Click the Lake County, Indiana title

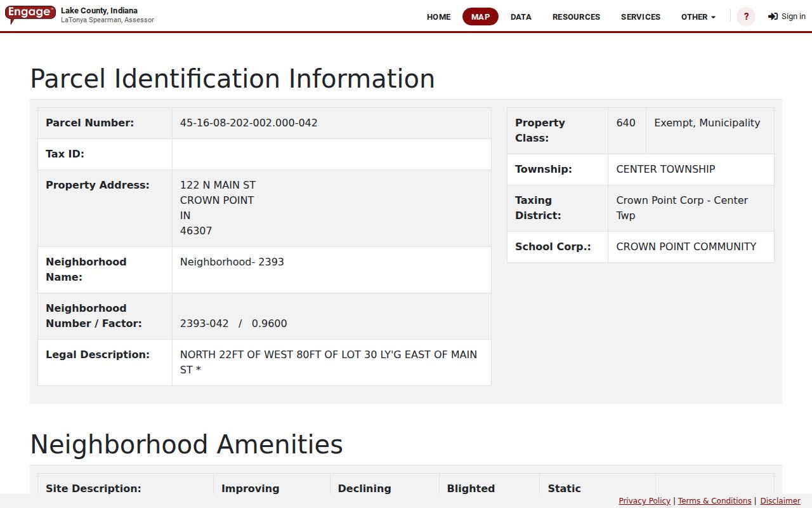click(x=99, y=11)
